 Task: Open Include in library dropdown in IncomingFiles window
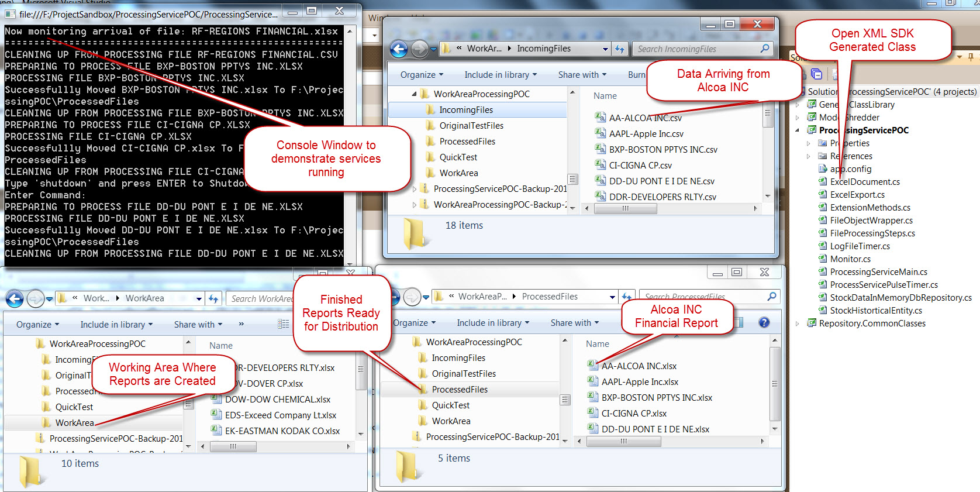coord(501,75)
